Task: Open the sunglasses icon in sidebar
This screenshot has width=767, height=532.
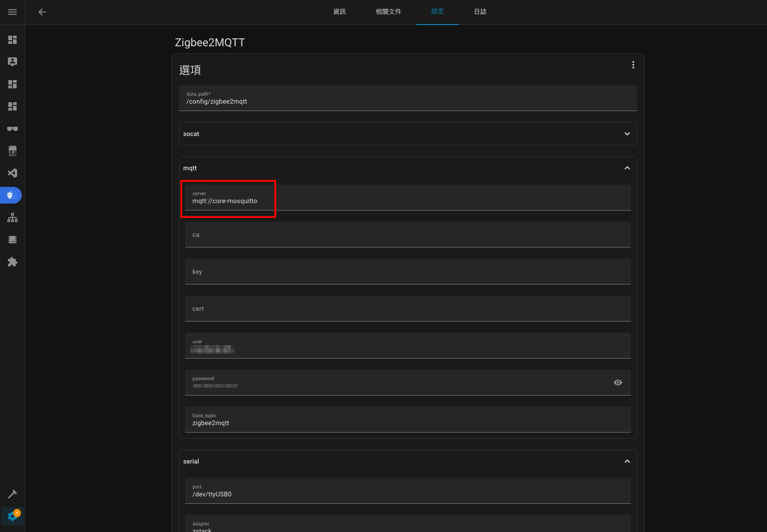Action: click(x=12, y=129)
